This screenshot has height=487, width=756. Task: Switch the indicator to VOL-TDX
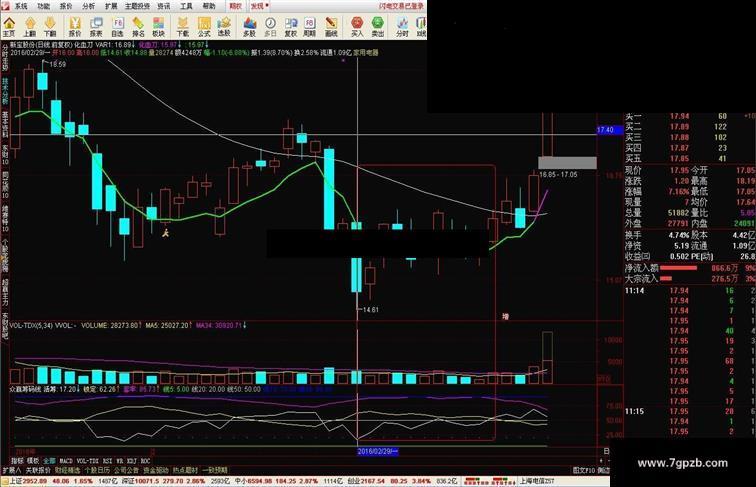pyautogui.click(x=88, y=461)
